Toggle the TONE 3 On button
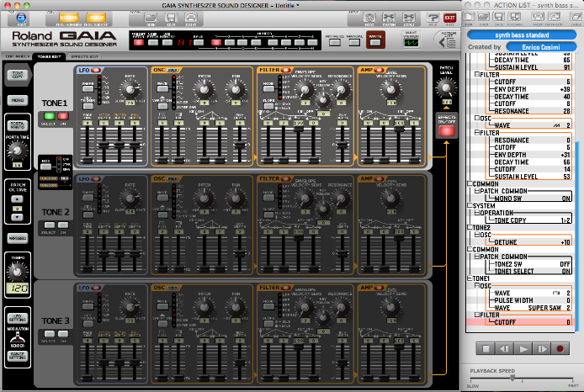The height and width of the screenshot is (392, 584). pos(63,334)
